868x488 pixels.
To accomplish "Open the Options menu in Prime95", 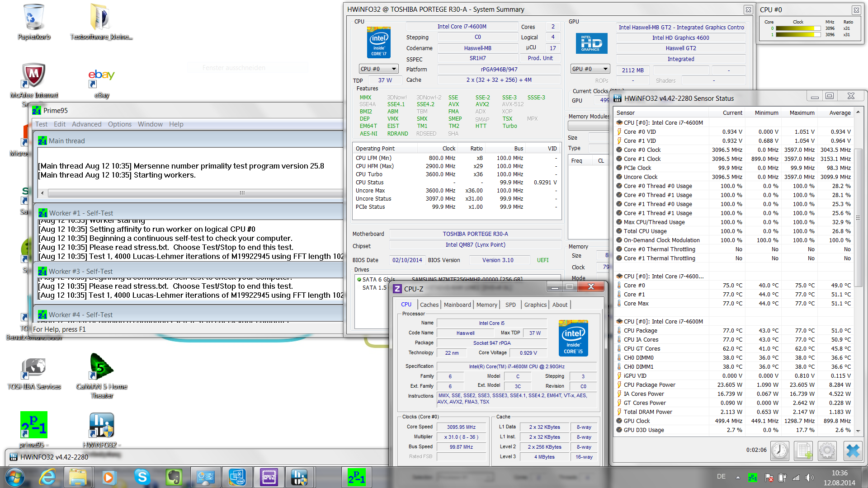I will point(120,124).
